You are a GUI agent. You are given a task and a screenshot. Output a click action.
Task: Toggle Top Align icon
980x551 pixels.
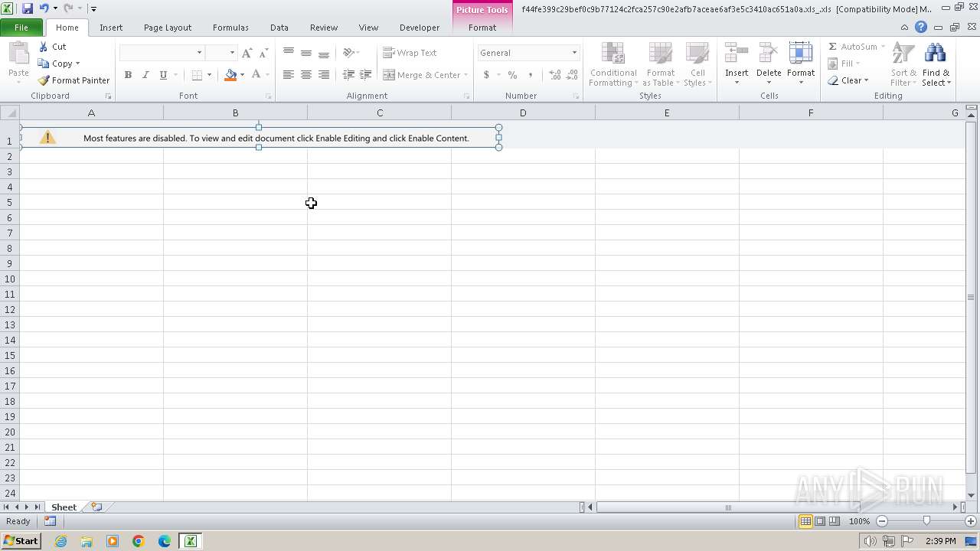coord(289,53)
